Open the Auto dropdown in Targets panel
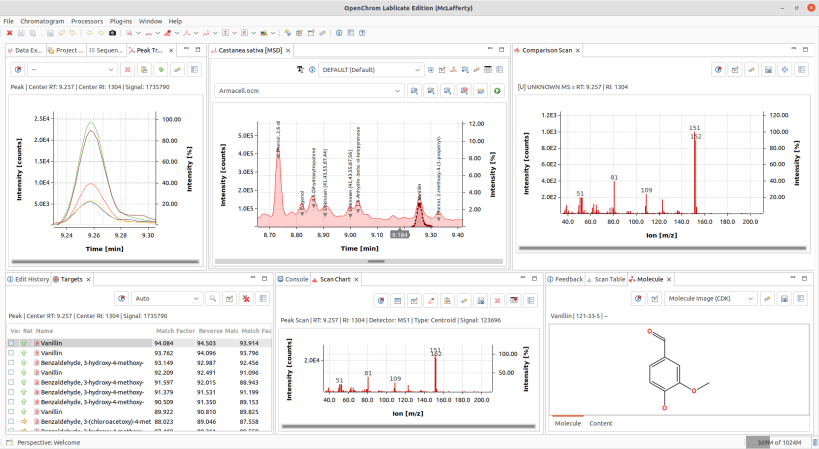This screenshot has height=449, width=819. (x=167, y=299)
